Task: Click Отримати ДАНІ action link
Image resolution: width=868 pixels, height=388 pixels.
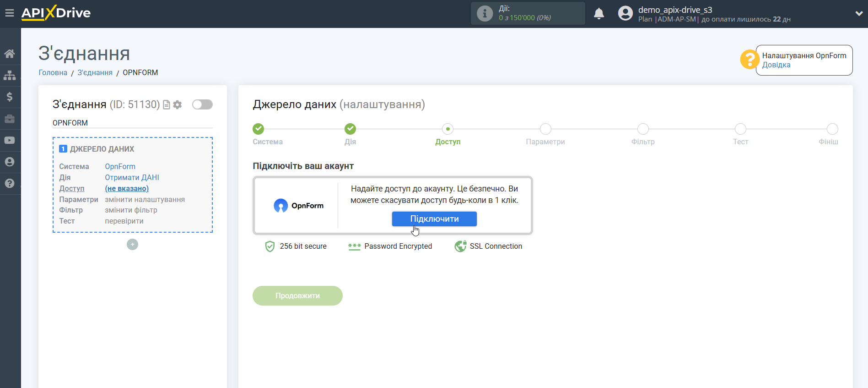Action: point(132,177)
